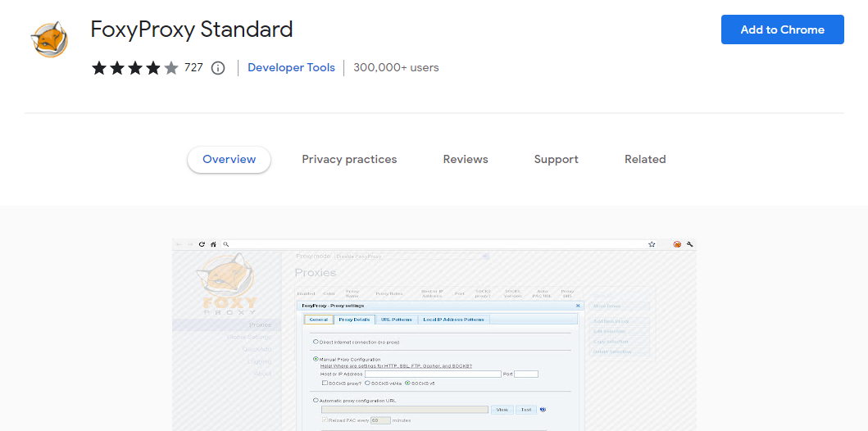This screenshot has height=431, width=868.
Task: Select About in the preview sidebar
Action: coord(262,374)
